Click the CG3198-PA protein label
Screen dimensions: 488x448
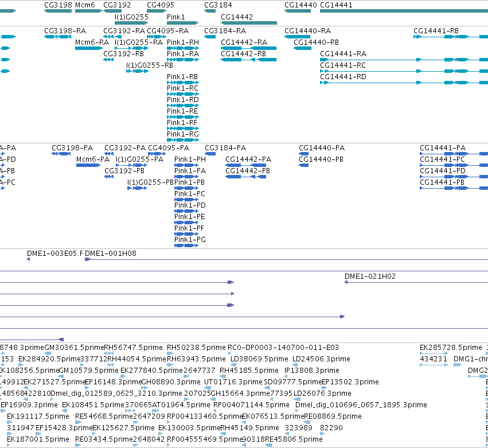(72, 147)
